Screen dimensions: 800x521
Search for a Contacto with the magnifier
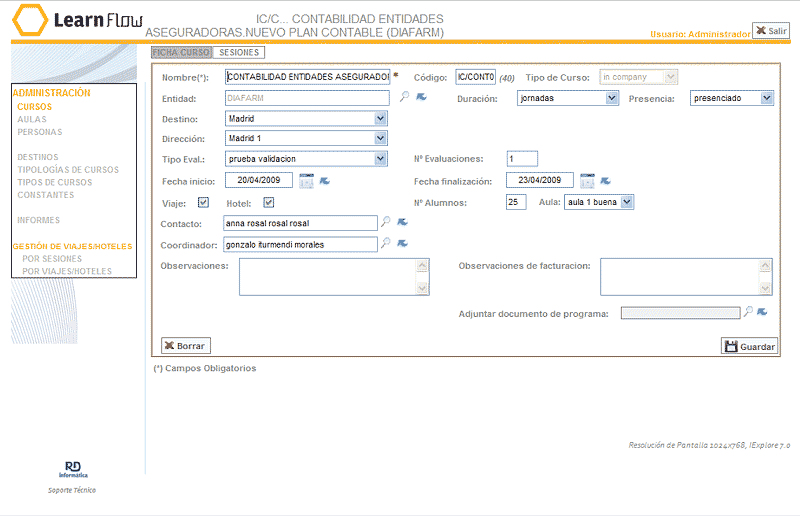(x=386, y=222)
